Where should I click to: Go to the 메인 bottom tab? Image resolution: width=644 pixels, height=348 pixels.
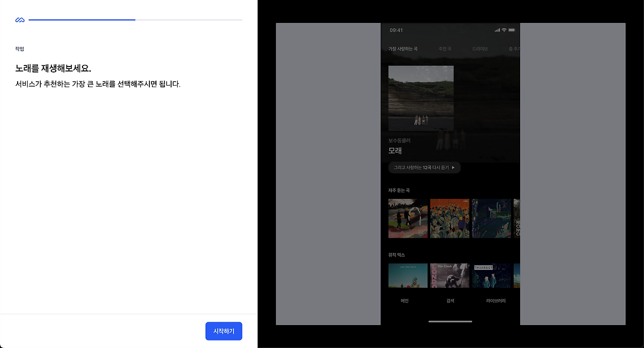click(x=405, y=301)
